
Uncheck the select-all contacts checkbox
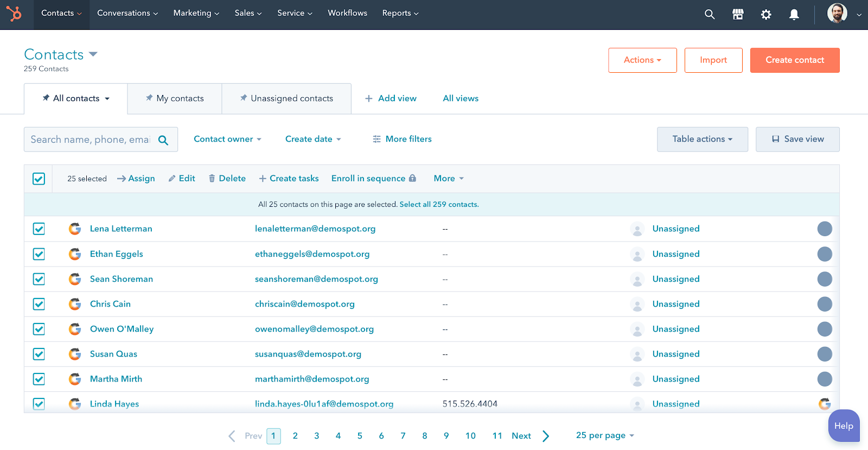point(39,179)
